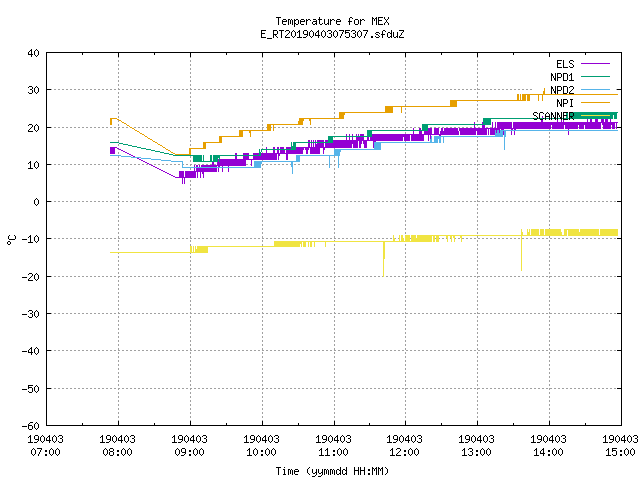Click the x-axis tick label 190403 11:00

coord(333,446)
